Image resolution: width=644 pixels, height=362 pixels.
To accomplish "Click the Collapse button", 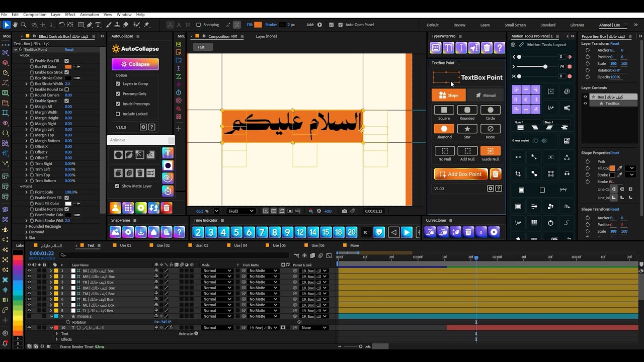I will tap(135, 64).
